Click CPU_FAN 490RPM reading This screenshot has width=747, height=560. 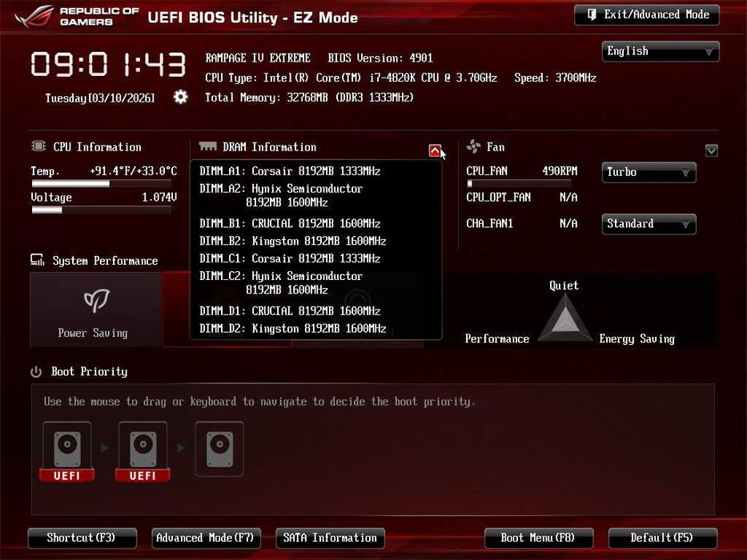click(560, 171)
